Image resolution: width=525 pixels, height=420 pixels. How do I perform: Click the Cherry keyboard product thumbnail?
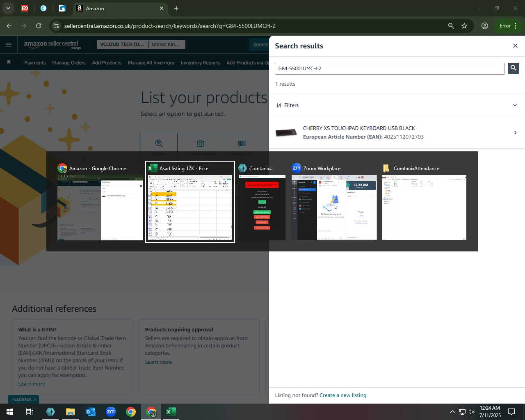[286, 132]
